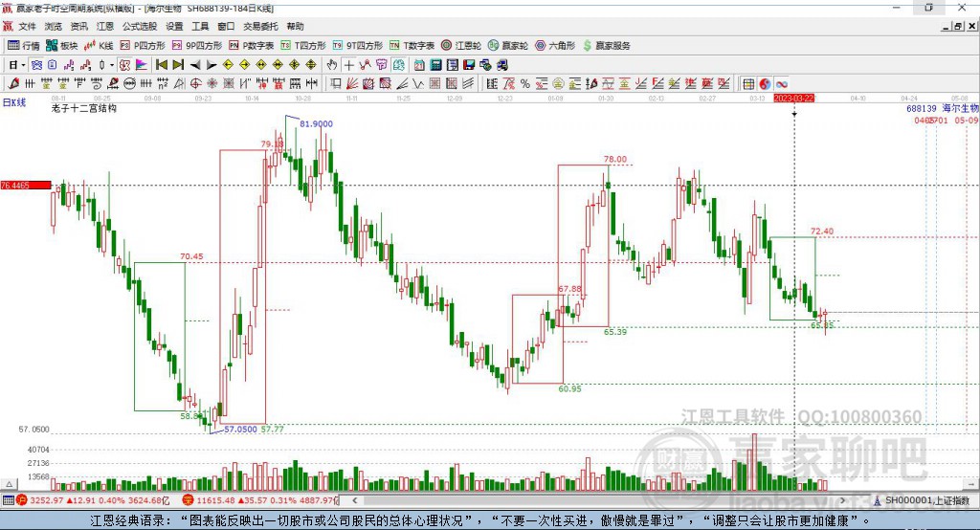Select the protractor angle tool
980x530 pixels.
(179, 84)
